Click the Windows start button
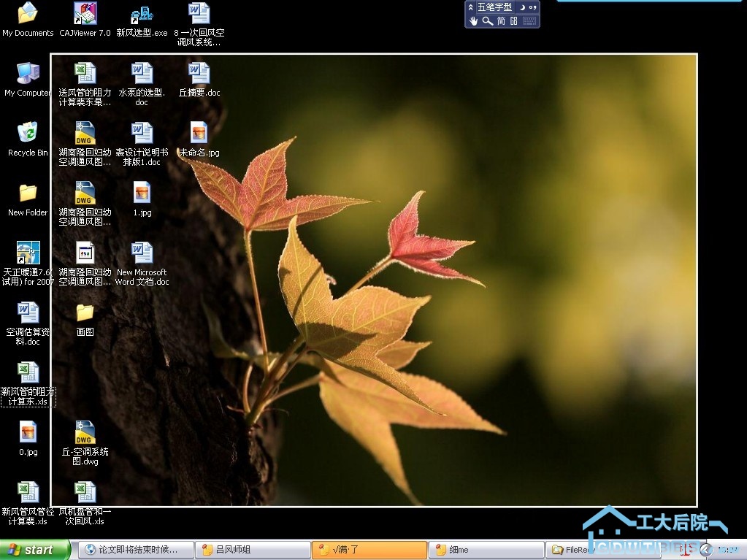The height and width of the screenshot is (560, 747). pos(34,550)
